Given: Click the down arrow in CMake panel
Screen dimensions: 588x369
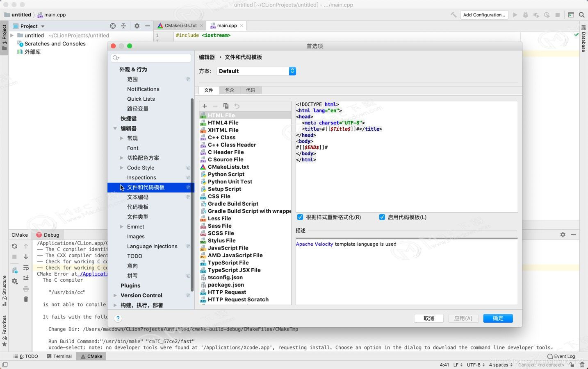Looking at the screenshot, I should (26, 257).
